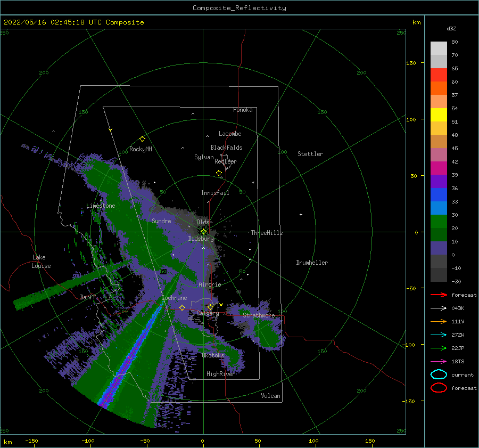Click the Okotoks label
Image resolution: width=479 pixels, height=448 pixels.
[213, 355]
